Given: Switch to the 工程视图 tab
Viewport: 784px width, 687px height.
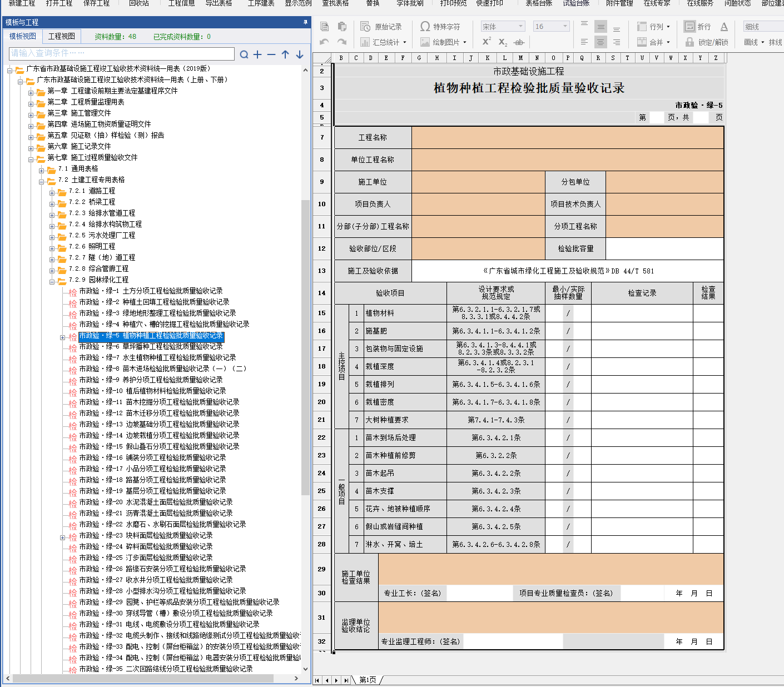Looking at the screenshot, I should (x=61, y=36).
